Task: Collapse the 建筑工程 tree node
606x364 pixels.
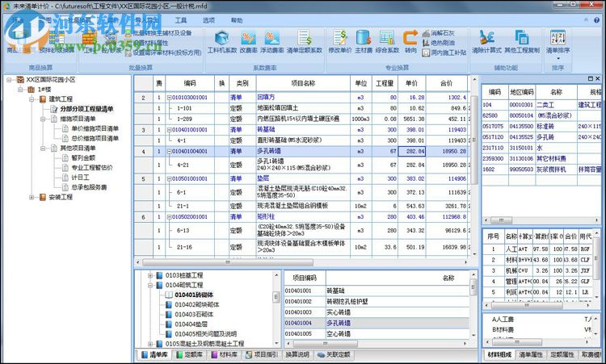Action: tap(32, 99)
